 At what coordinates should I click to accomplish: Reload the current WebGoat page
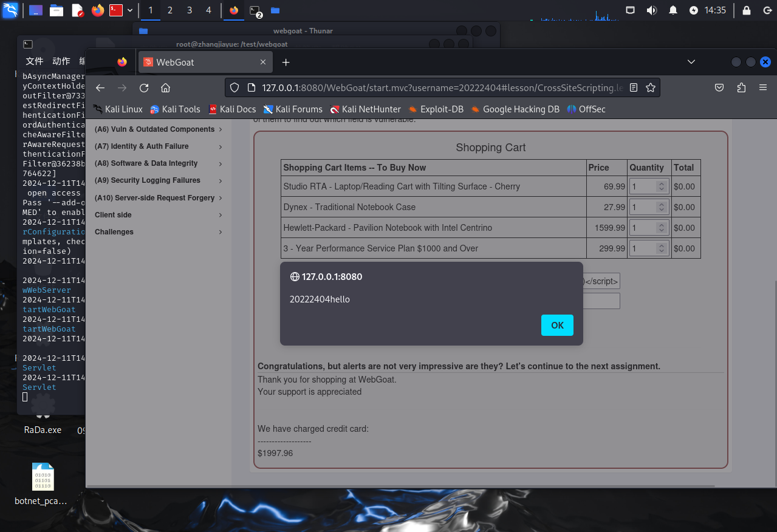144,87
